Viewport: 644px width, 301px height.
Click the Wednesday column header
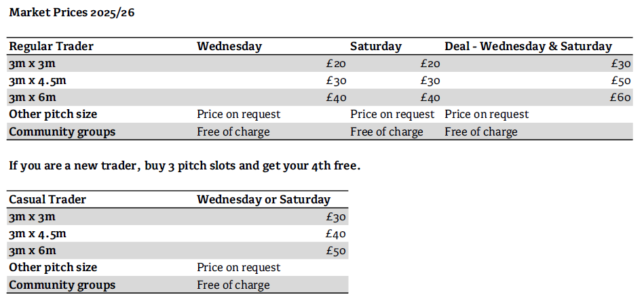coord(229,46)
